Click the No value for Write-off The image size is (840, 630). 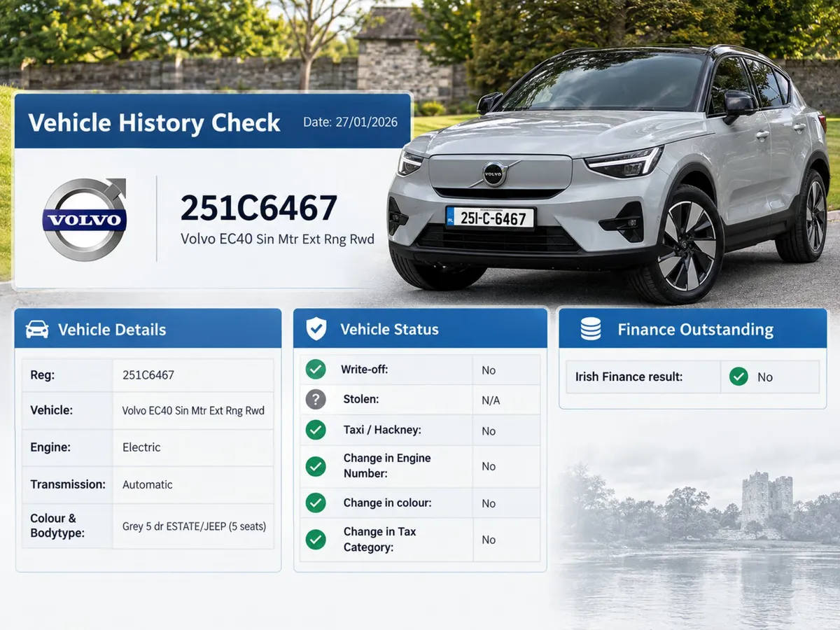point(489,370)
